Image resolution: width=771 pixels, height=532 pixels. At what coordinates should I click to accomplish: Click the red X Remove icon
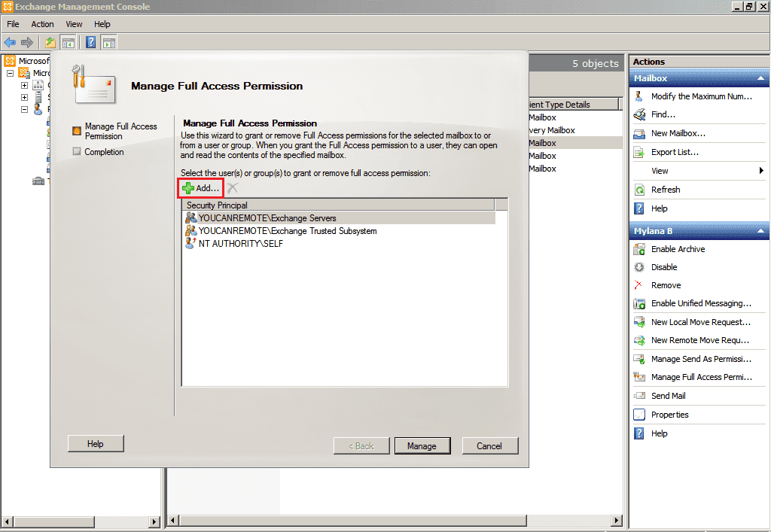pyautogui.click(x=639, y=285)
